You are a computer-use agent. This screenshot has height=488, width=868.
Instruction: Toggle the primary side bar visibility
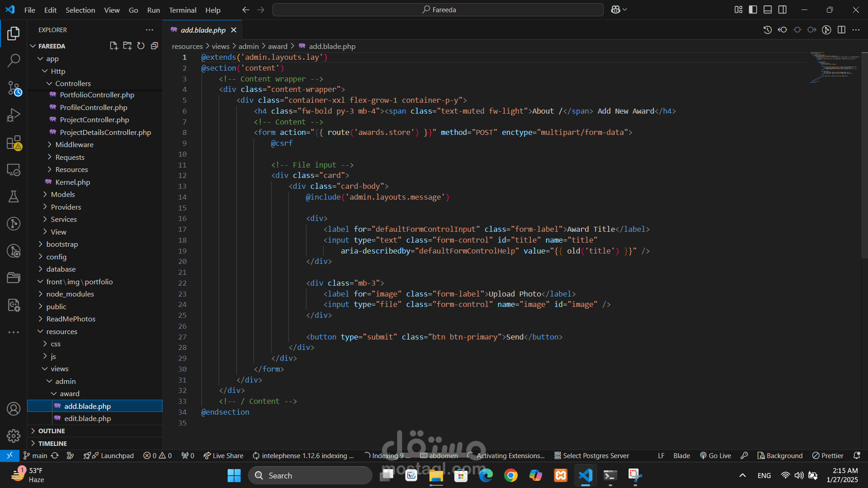click(x=753, y=10)
